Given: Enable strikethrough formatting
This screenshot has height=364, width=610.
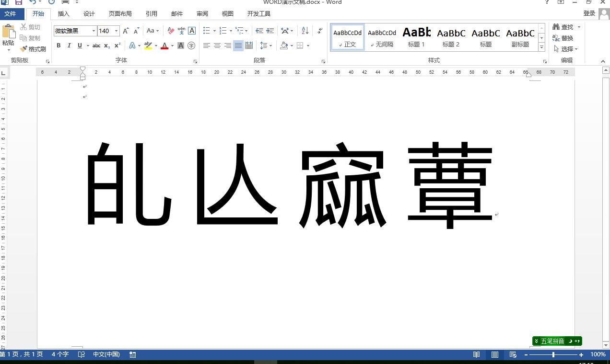Looking at the screenshot, I should tap(96, 45).
